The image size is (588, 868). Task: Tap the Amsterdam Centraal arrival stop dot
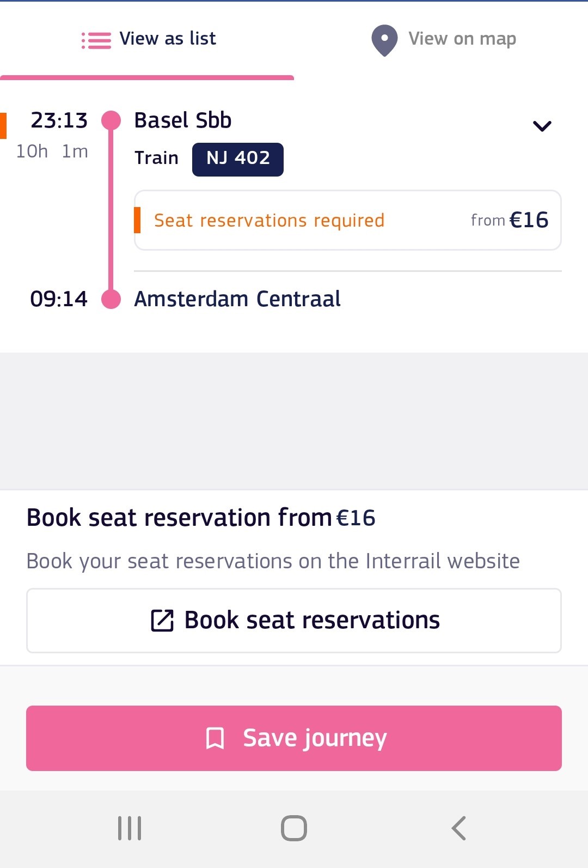coord(111,299)
